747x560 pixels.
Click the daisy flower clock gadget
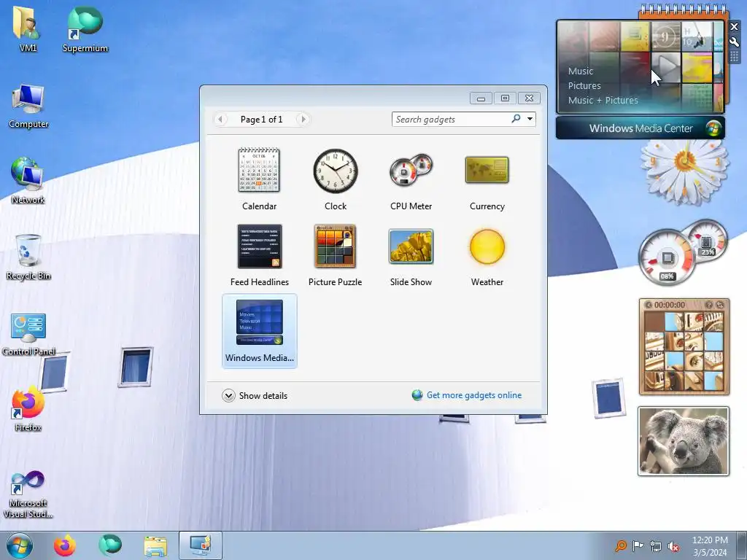tap(684, 171)
